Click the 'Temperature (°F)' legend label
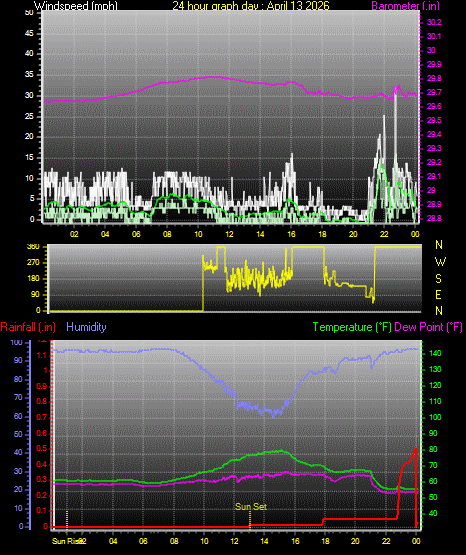 [x=352, y=327]
